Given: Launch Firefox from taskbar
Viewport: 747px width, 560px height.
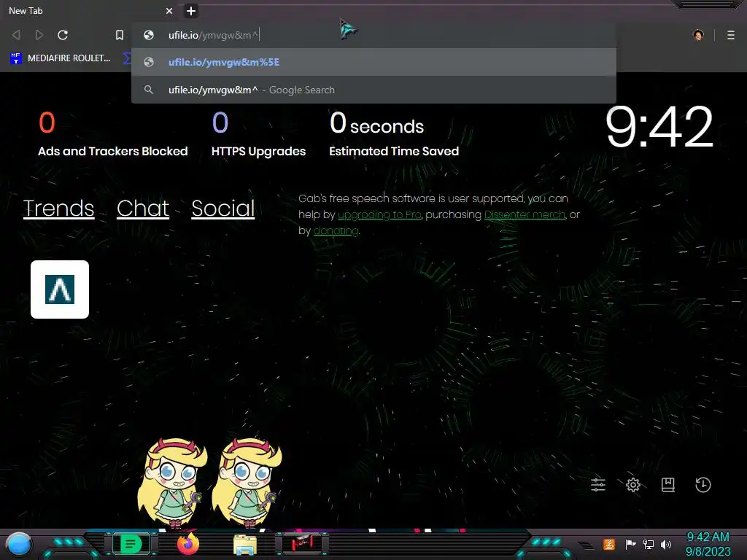Looking at the screenshot, I should click(188, 544).
